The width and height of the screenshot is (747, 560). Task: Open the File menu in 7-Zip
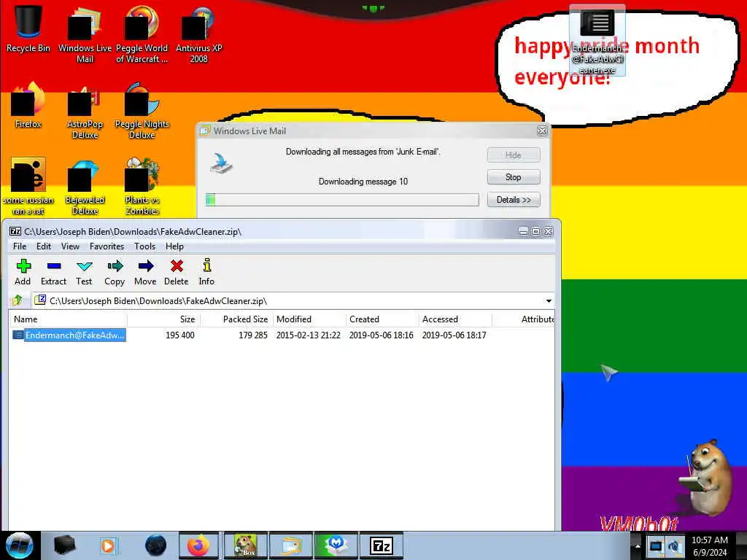click(20, 246)
